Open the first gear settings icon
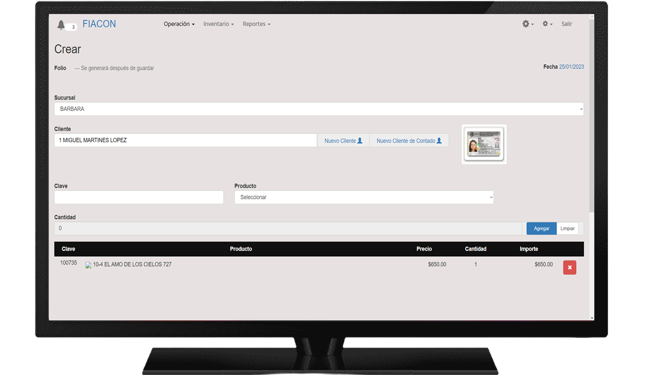Image resolution: width=666 pixels, height=375 pixels. pyautogui.click(x=528, y=24)
